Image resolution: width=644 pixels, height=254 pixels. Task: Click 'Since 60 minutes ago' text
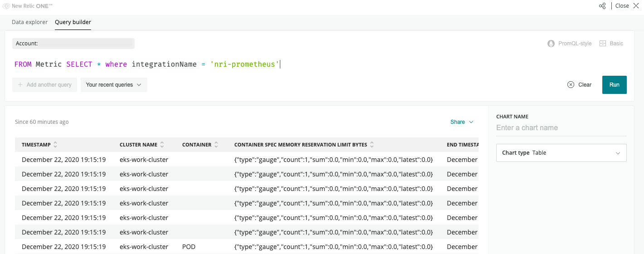(42, 122)
